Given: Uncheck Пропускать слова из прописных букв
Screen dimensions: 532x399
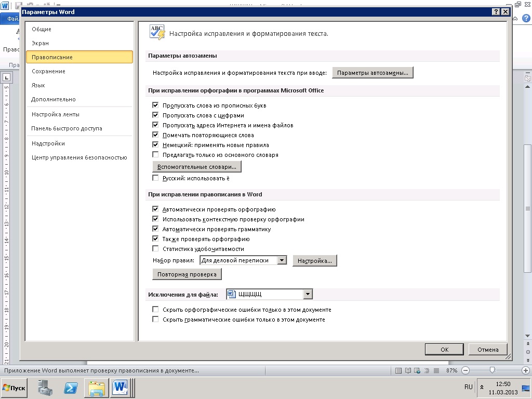Looking at the screenshot, I should [x=155, y=105].
